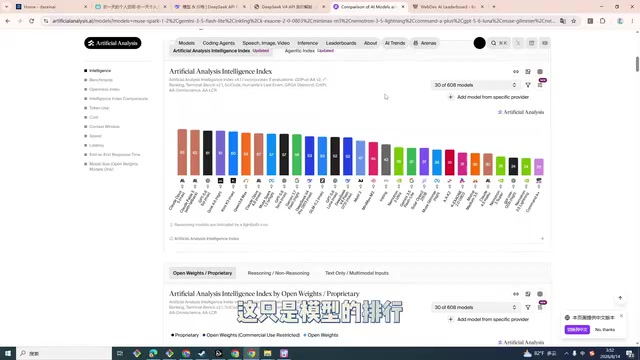Viewport: 640px width, 360px height.
Task: Click the magenta MiniMax bar in the chart
Action: 373,158
